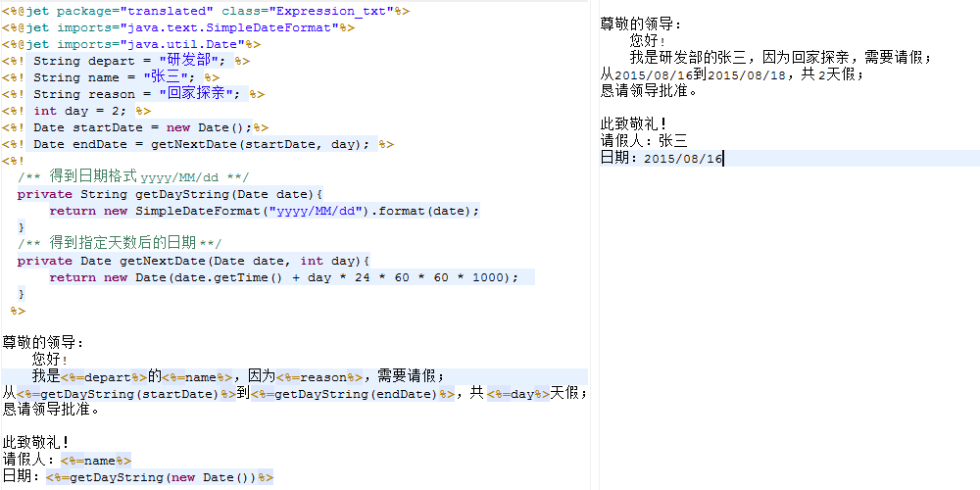Click the jet package="translated" directive line
Viewport: 980px width, 490px height.
coord(206,11)
